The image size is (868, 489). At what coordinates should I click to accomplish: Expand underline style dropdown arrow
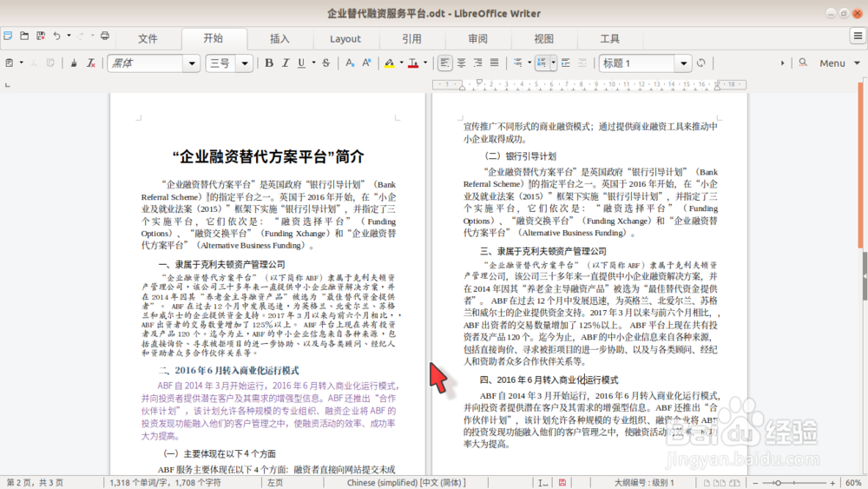(x=313, y=63)
